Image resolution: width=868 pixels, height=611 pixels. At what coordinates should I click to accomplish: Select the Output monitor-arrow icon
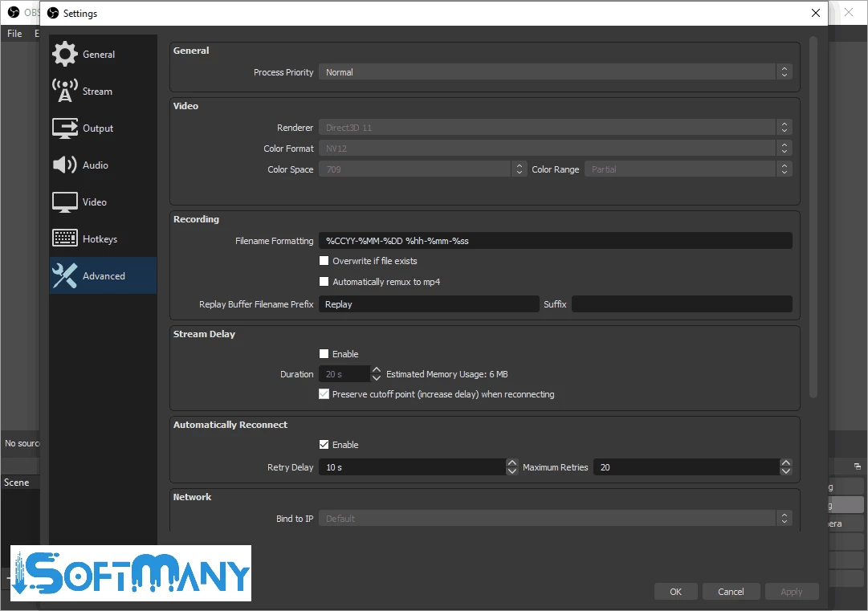point(65,128)
